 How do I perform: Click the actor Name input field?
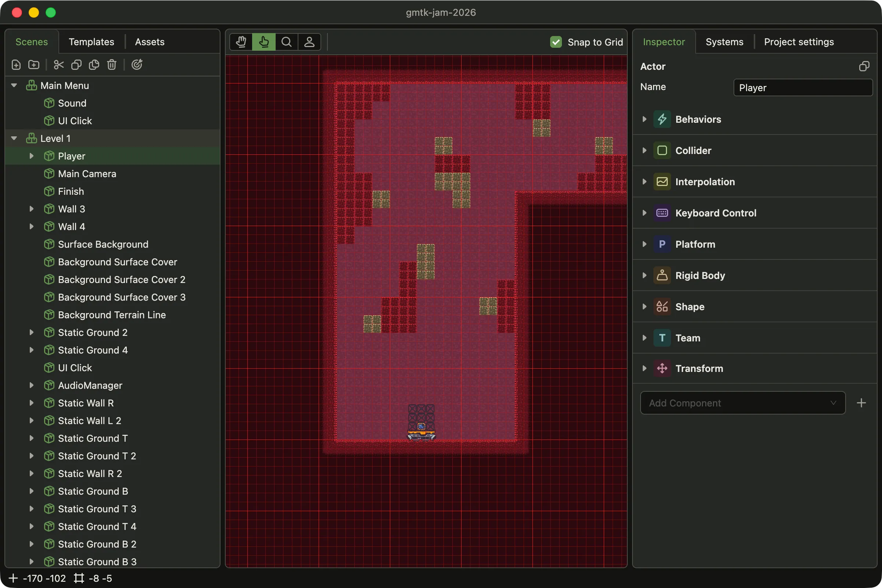click(803, 88)
